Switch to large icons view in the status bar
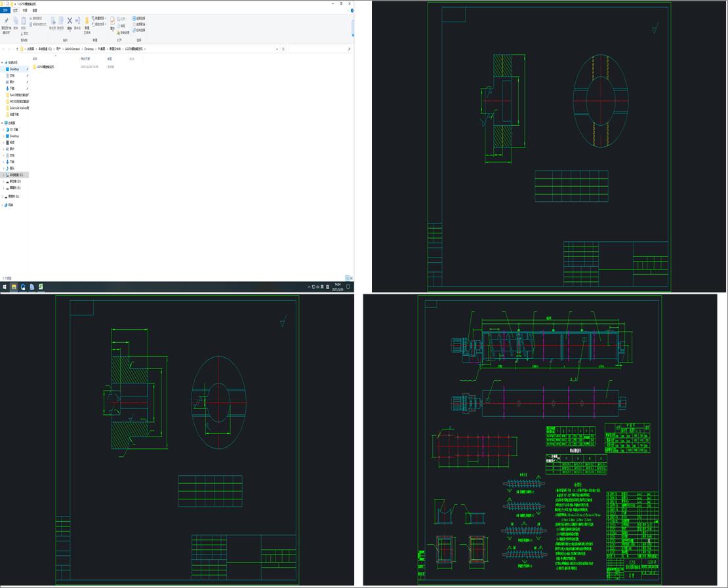 click(x=352, y=278)
